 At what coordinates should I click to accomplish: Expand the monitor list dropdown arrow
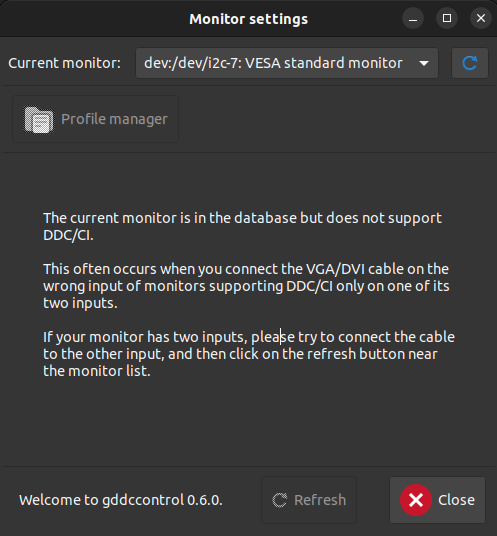424,63
